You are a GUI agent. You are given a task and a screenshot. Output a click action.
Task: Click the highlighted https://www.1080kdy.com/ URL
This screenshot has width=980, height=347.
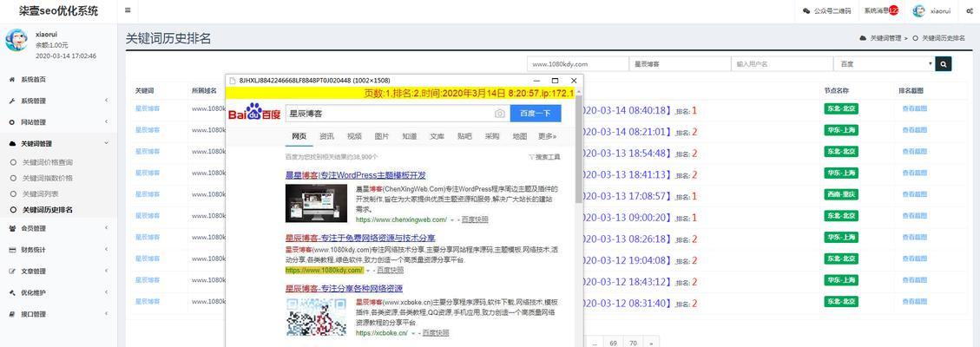coord(325,271)
